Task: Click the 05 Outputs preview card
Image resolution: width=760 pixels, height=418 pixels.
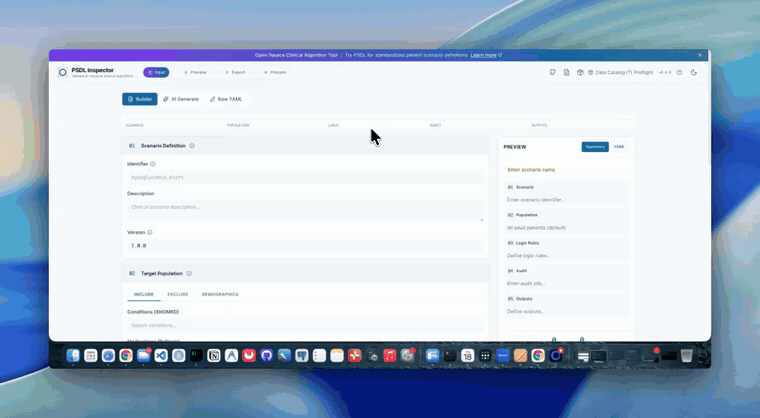Action: click(567, 305)
